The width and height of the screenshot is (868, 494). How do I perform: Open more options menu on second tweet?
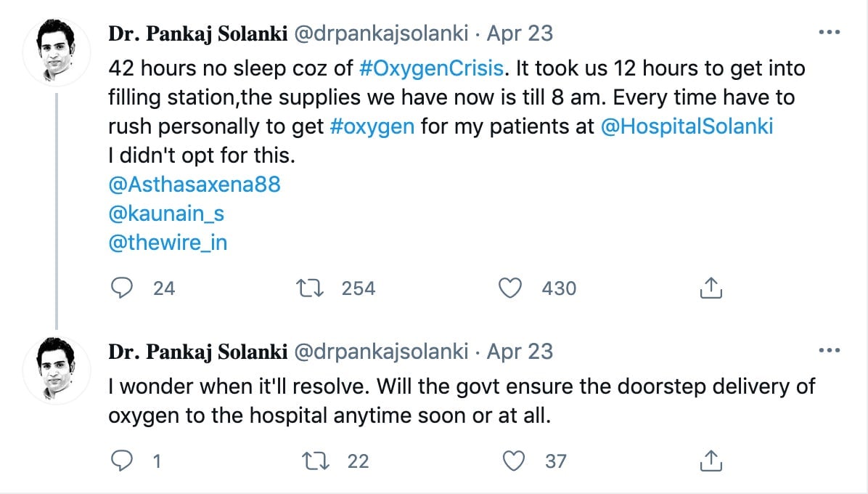[830, 351]
